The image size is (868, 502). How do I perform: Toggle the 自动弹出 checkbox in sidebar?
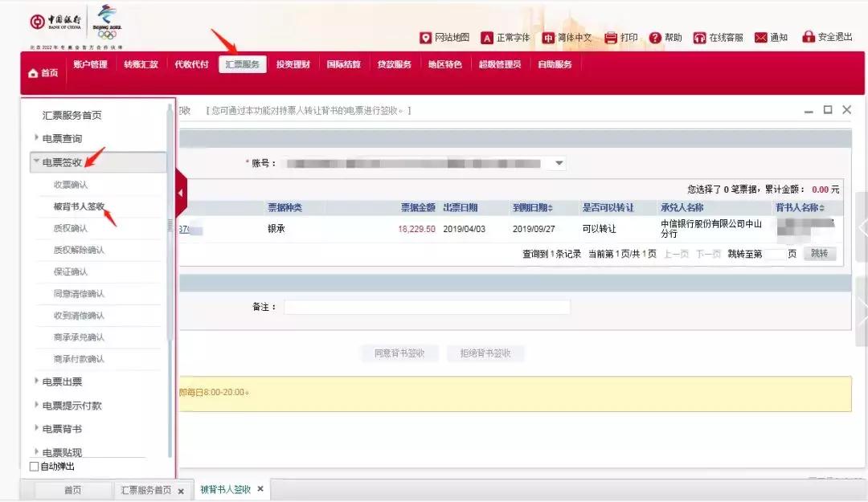33,466
